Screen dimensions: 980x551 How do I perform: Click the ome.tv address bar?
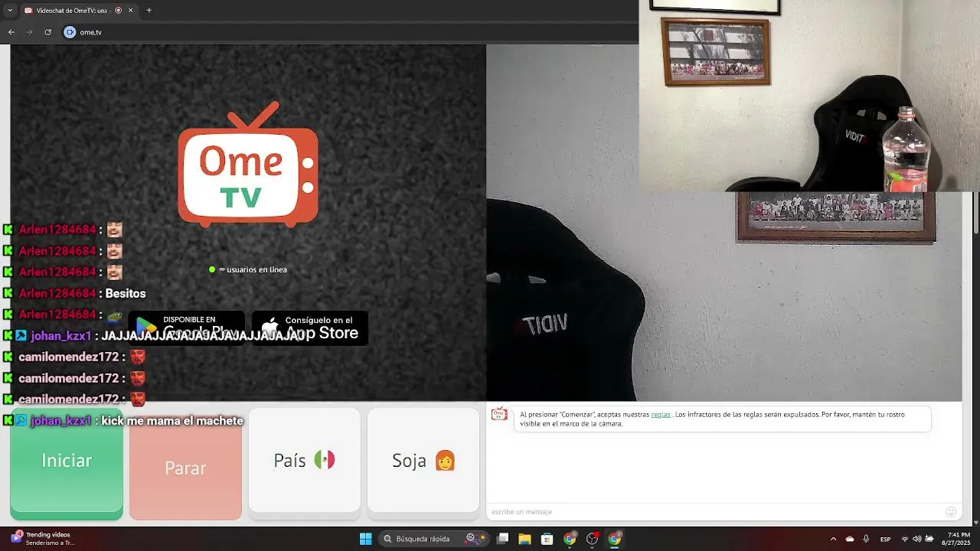348,32
